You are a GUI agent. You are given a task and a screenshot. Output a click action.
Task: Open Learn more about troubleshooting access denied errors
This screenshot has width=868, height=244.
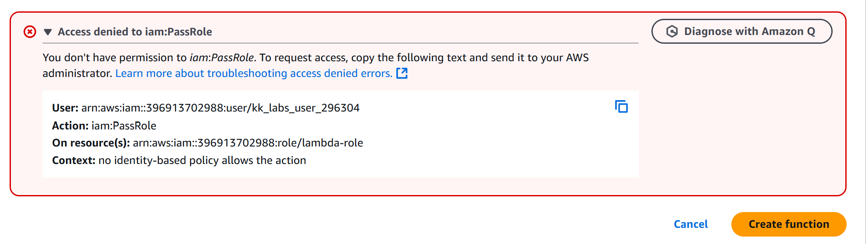click(x=254, y=73)
